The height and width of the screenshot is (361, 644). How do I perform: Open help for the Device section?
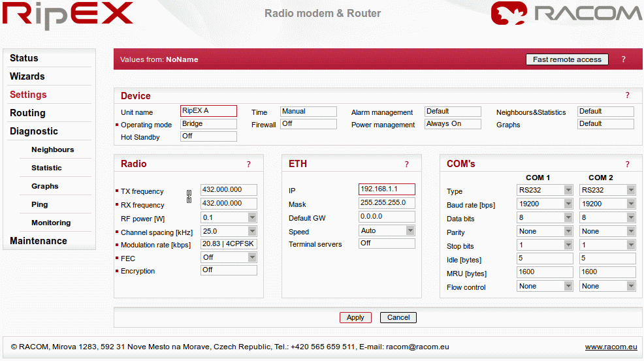tap(627, 95)
